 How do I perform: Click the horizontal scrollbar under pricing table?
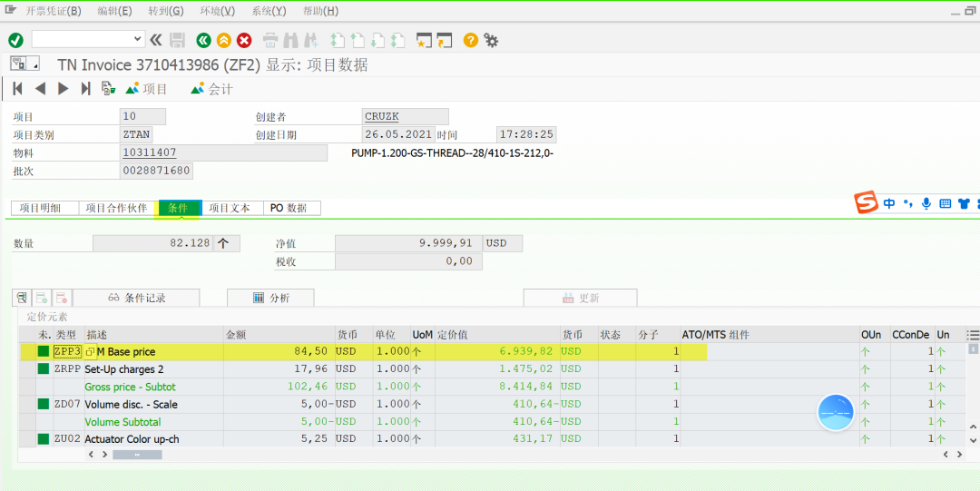click(138, 455)
